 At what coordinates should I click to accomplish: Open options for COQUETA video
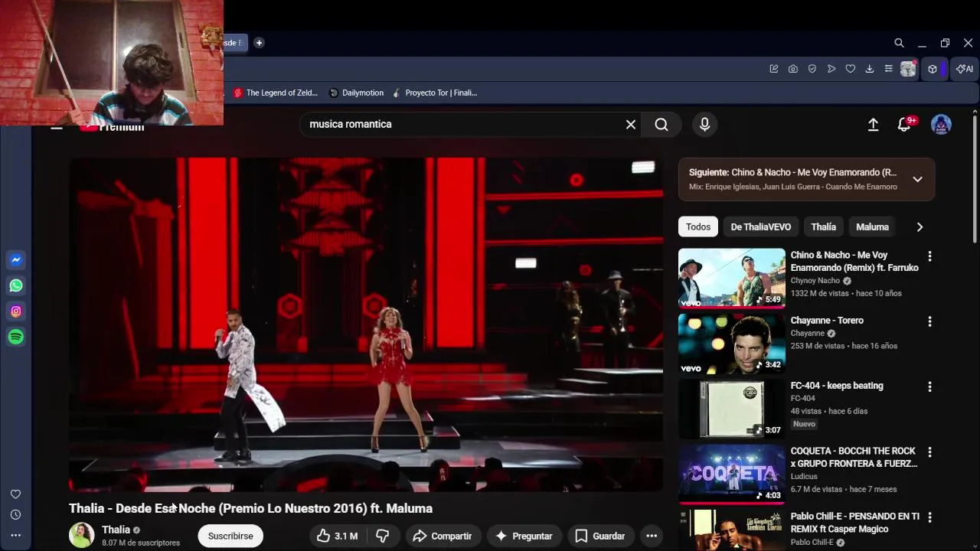click(929, 452)
